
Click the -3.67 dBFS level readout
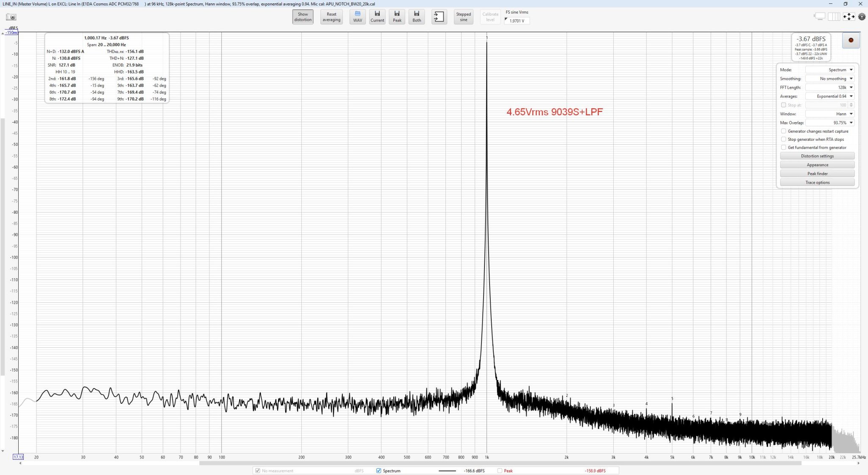[x=811, y=39]
